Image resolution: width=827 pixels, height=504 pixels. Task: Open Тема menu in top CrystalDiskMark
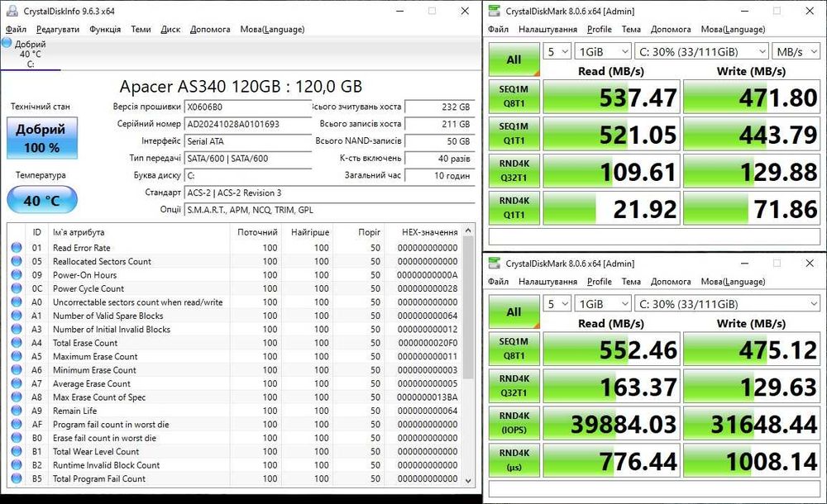[631, 29]
